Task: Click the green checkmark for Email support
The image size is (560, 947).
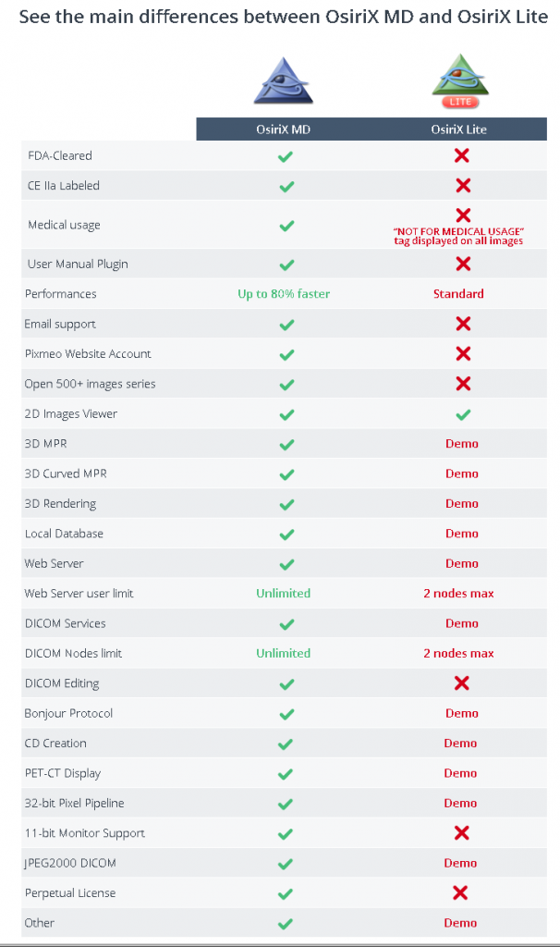Action: 286,325
